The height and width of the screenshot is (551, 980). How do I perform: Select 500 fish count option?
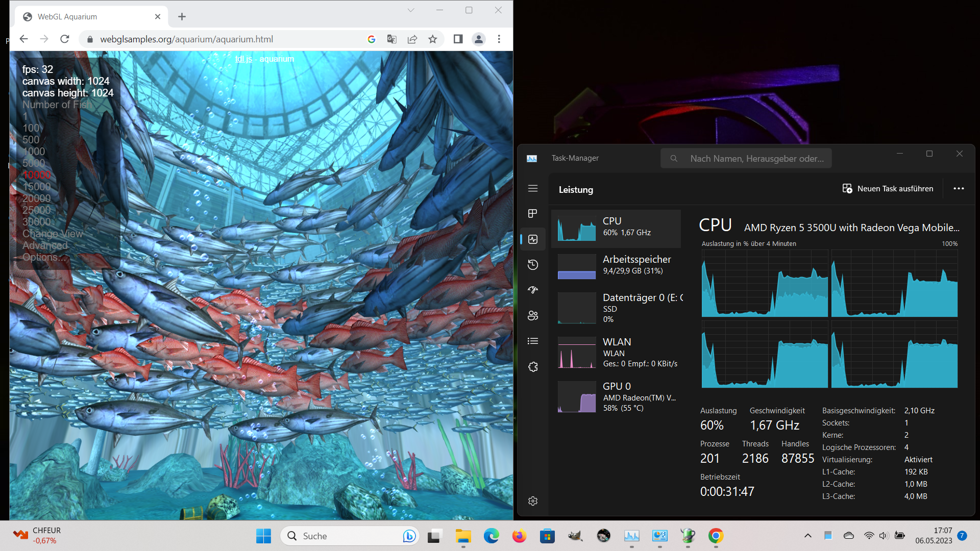click(x=31, y=140)
